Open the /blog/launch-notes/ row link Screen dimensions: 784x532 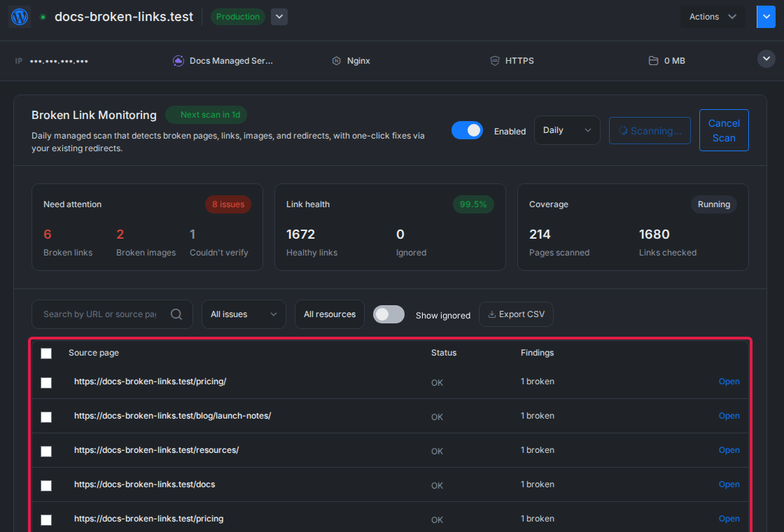click(x=729, y=416)
